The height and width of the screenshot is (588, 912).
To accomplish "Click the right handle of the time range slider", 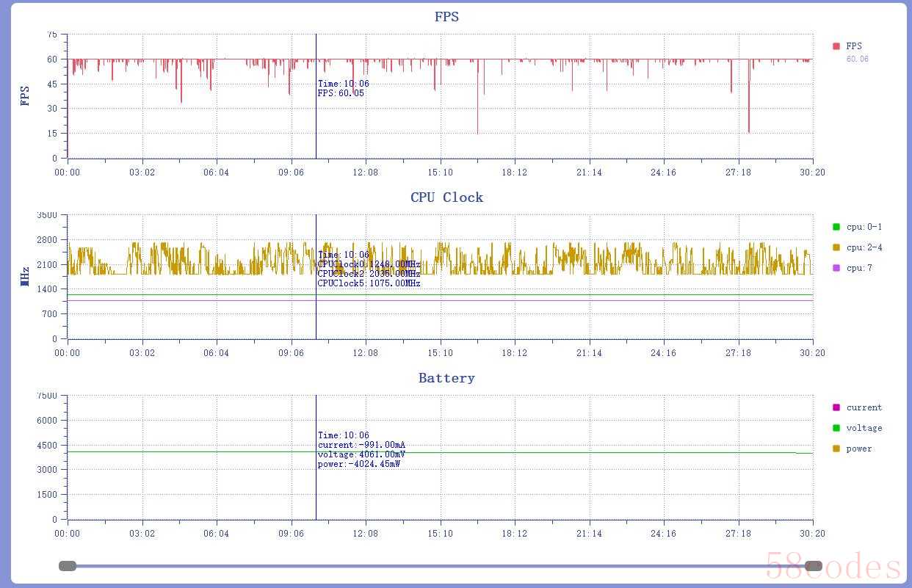I will [x=814, y=566].
